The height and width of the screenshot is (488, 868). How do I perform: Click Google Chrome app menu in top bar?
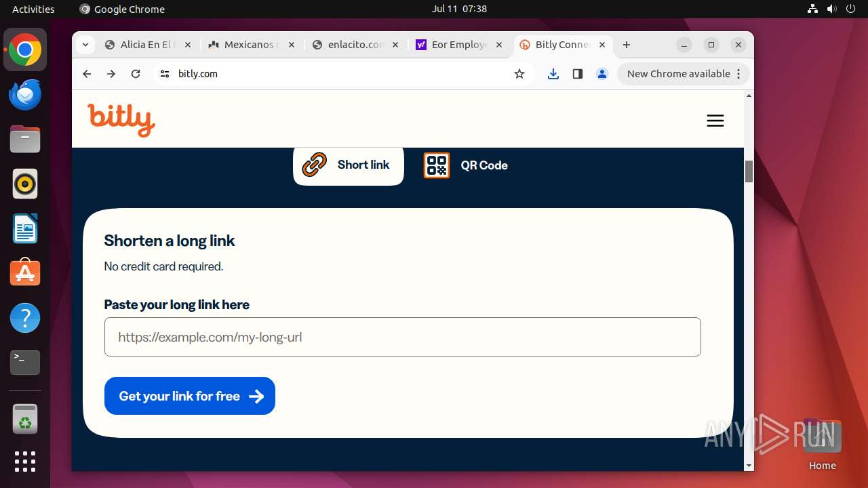click(x=122, y=9)
